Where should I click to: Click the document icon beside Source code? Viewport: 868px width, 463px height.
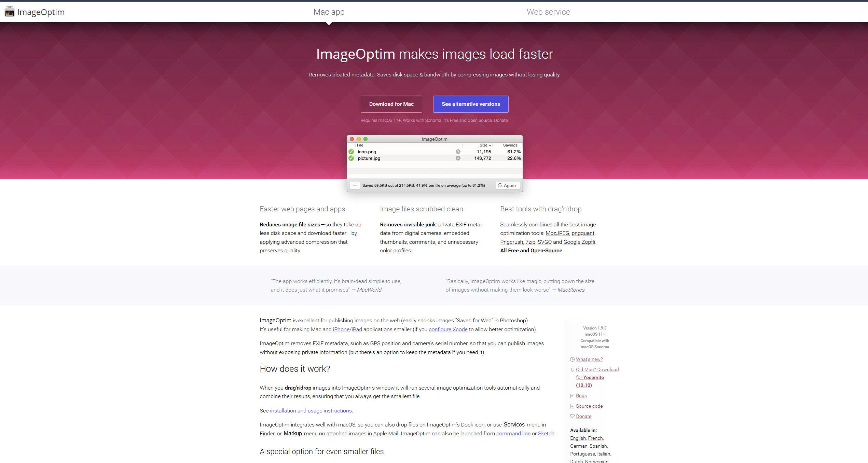coord(572,406)
